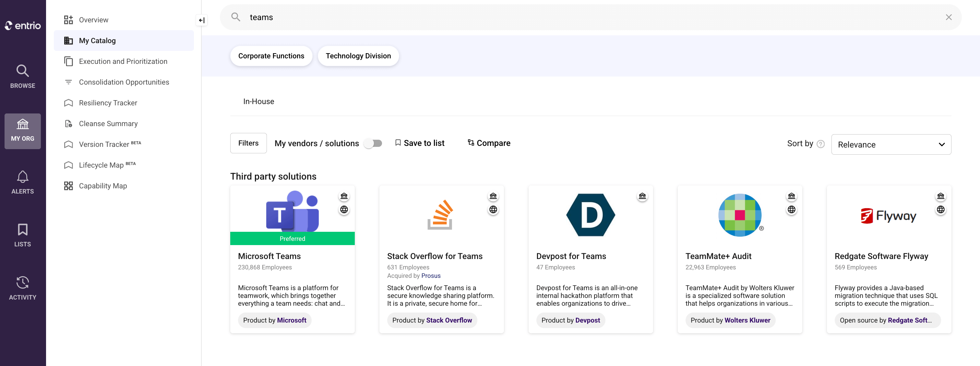Open the Sort by Relevance dropdown

[891, 145]
